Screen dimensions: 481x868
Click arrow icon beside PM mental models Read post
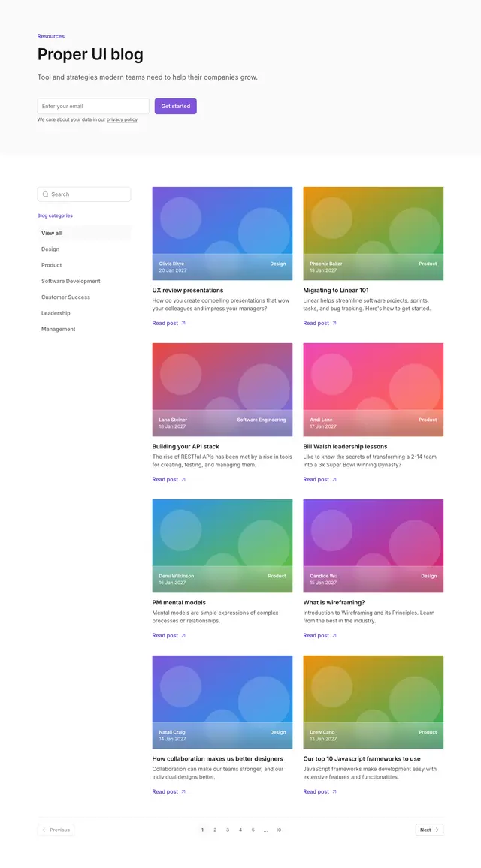(x=183, y=635)
